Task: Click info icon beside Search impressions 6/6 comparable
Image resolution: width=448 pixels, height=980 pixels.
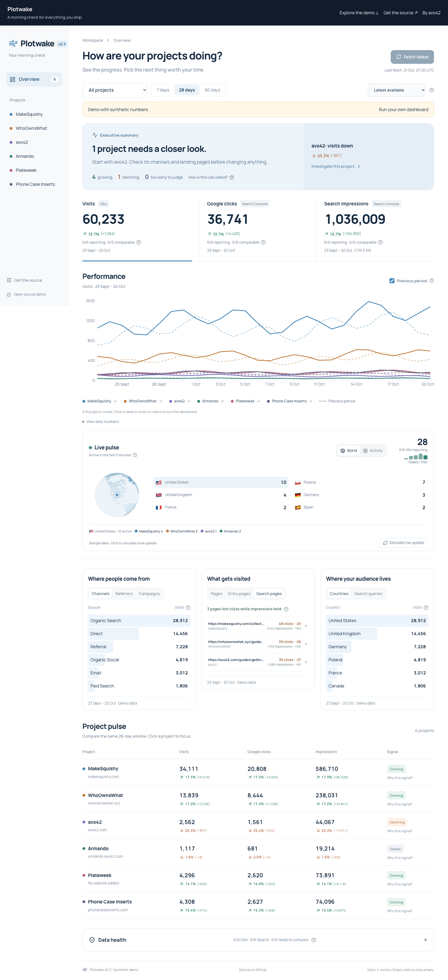Action: pyautogui.click(x=380, y=242)
